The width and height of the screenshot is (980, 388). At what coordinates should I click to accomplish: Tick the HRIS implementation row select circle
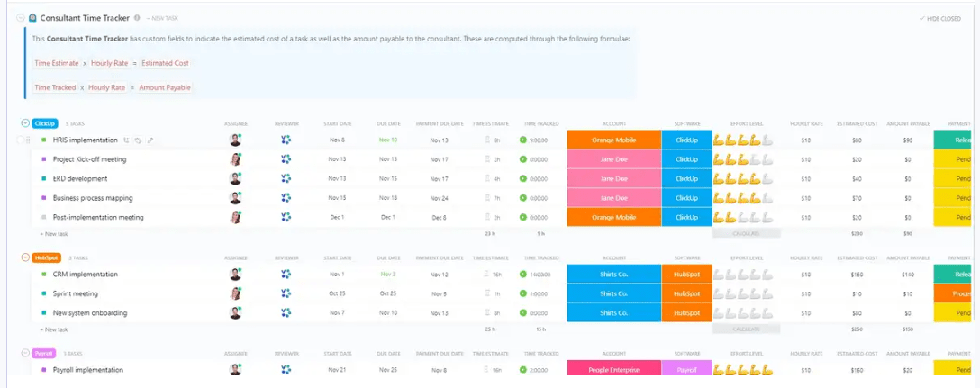coord(21,140)
